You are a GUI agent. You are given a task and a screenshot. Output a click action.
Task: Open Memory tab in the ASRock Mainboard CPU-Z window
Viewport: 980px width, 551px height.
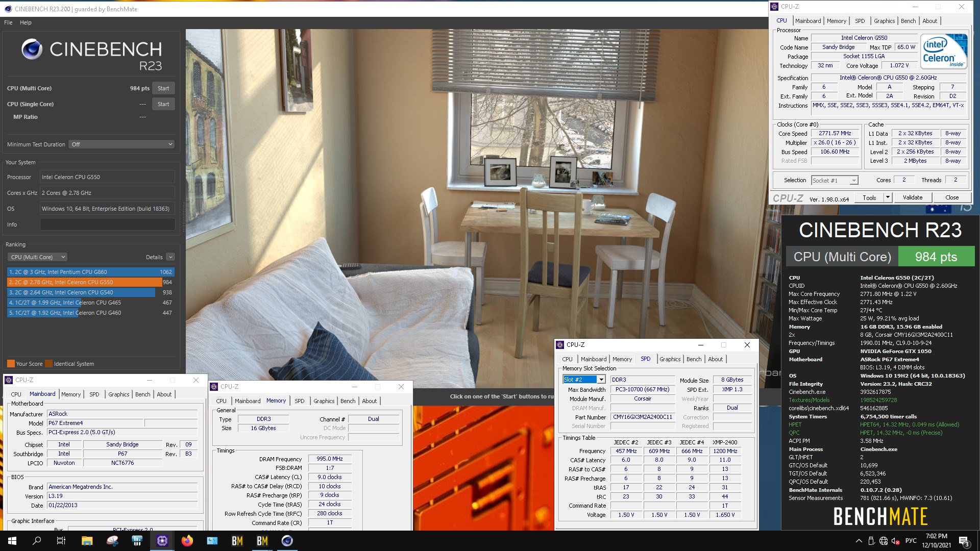[71, 394]
